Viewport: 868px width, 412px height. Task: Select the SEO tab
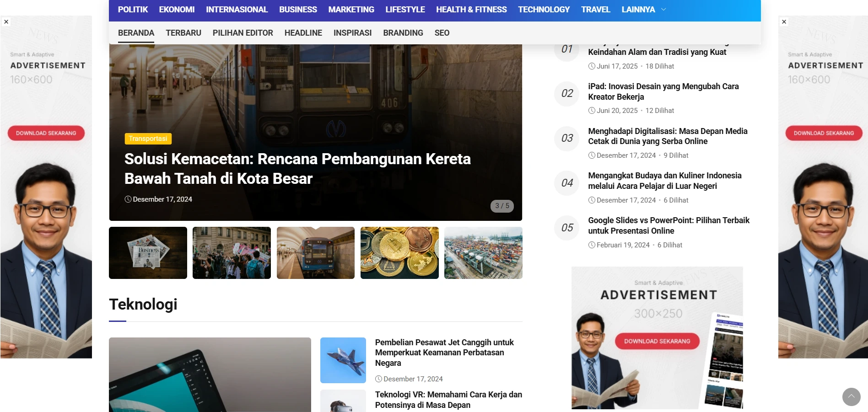tap(442, 33)
